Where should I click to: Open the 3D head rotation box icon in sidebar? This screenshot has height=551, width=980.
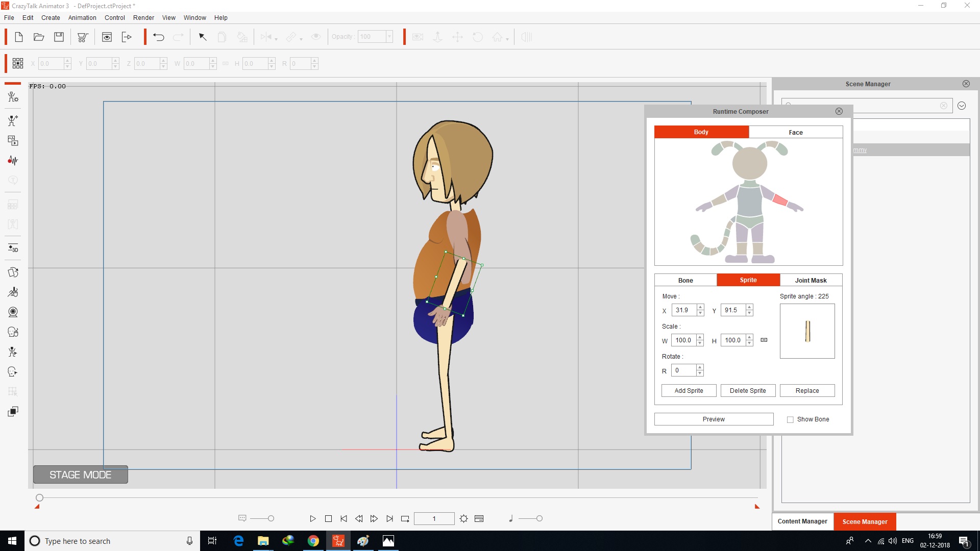pos(13,272)
